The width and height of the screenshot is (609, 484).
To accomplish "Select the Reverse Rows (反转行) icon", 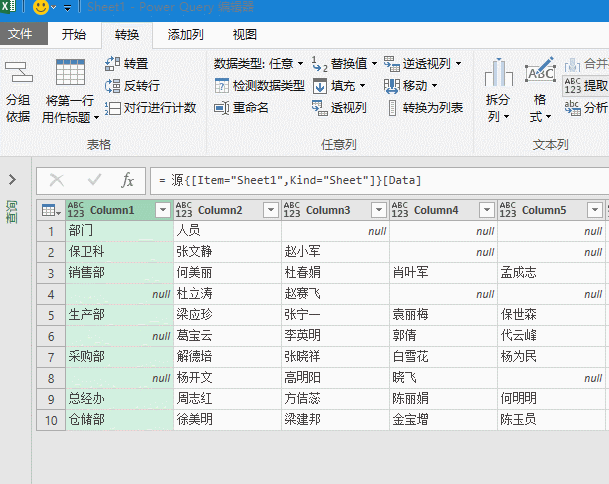I will (x=113, y=86).
